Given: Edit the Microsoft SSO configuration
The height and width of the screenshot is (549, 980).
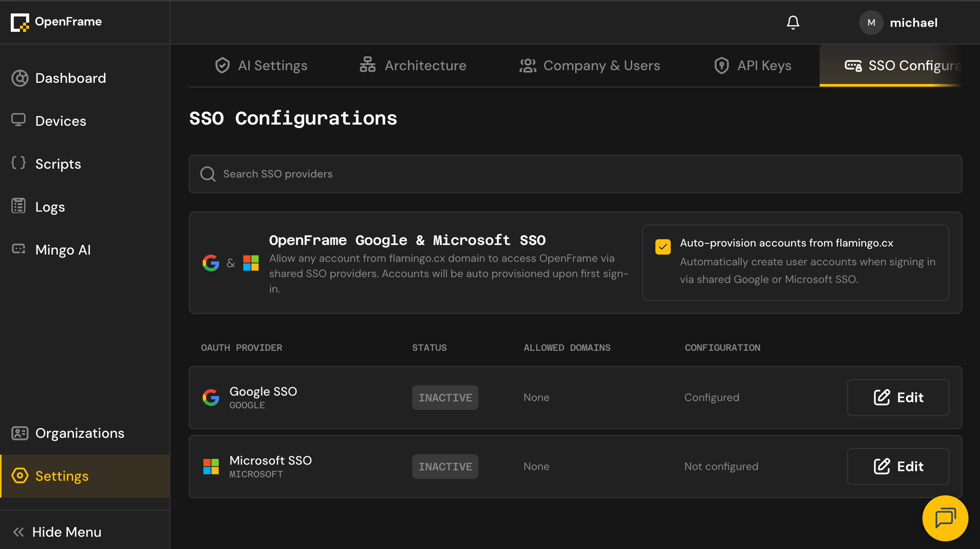Looking at the screenshot, I should (x=898, y=467).
